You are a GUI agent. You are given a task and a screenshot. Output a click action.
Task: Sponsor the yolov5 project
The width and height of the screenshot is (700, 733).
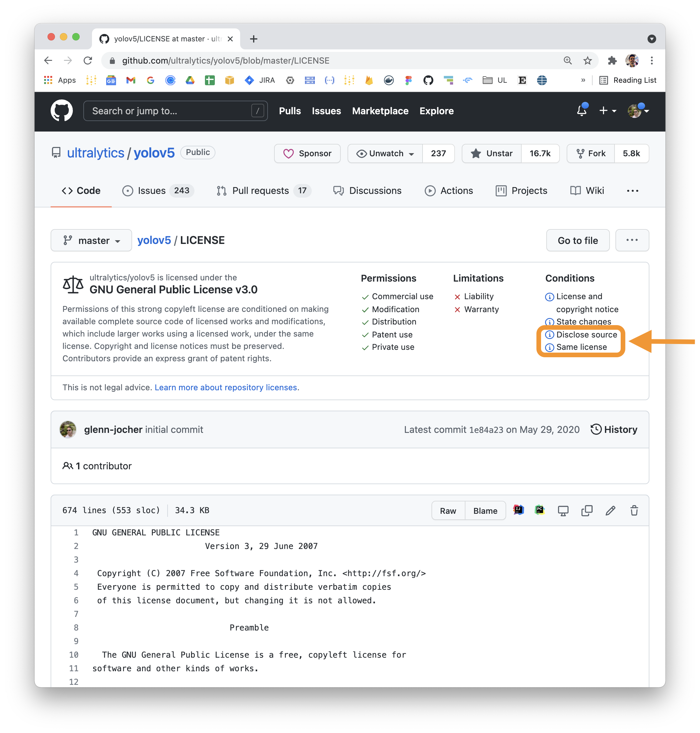click(x=307, y=153)
